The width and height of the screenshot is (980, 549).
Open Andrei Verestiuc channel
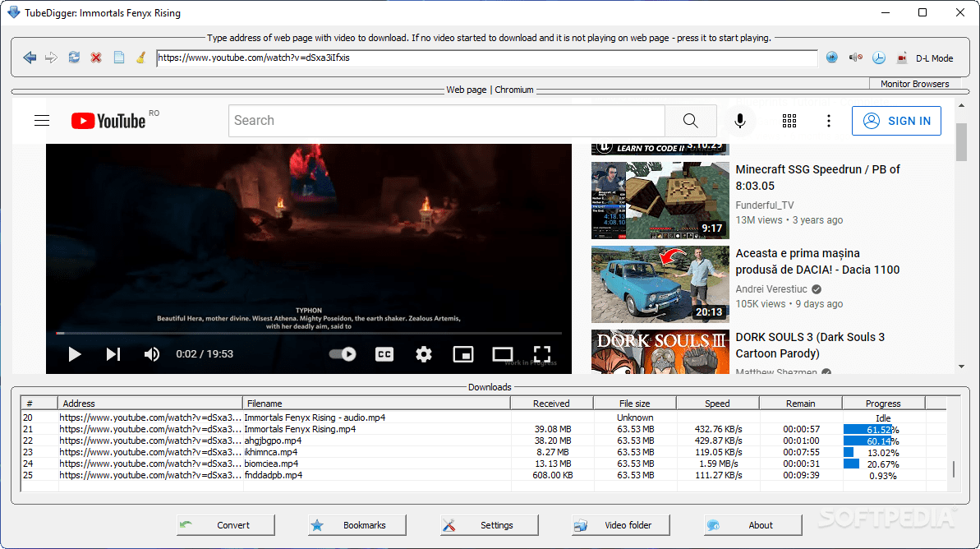(x=771, y=288)
